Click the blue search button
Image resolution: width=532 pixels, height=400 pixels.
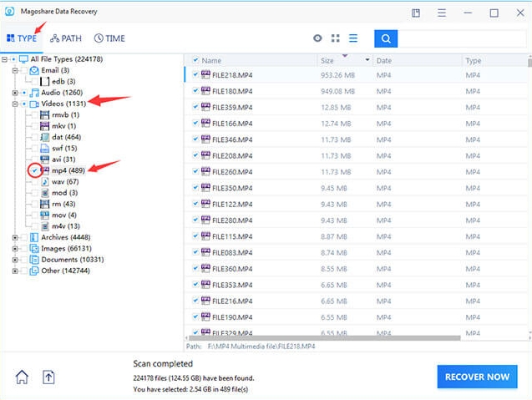pyautogui.click(x=385, y=38)
